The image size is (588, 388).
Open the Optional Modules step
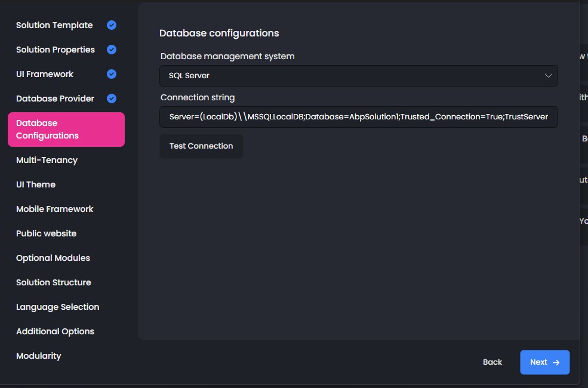point(53,258)
